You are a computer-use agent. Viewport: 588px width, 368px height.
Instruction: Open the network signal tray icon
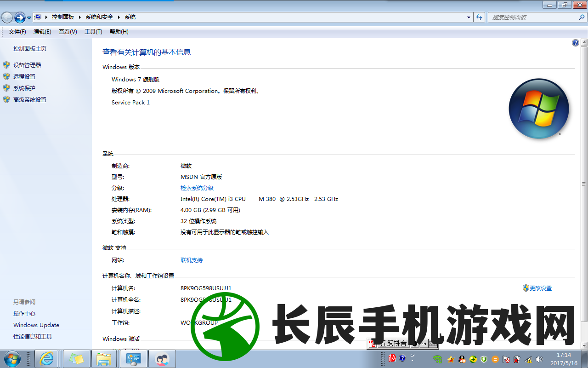tap(528, 359)
